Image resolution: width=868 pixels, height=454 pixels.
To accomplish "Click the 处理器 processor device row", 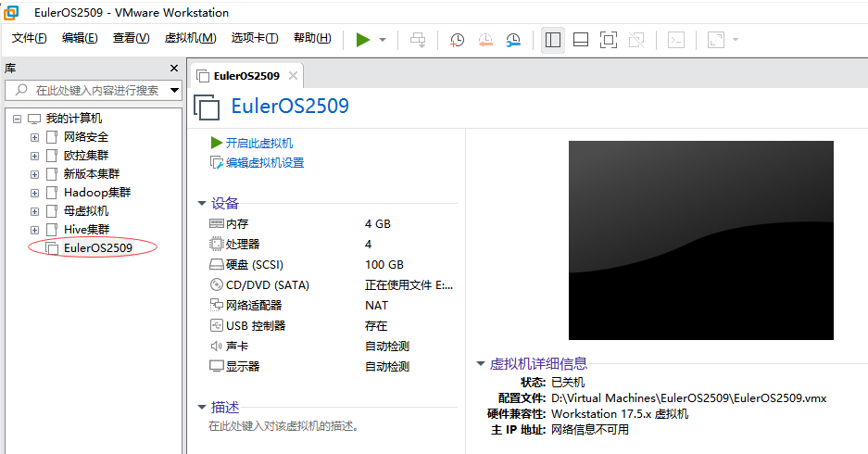I will coord(331,245).
